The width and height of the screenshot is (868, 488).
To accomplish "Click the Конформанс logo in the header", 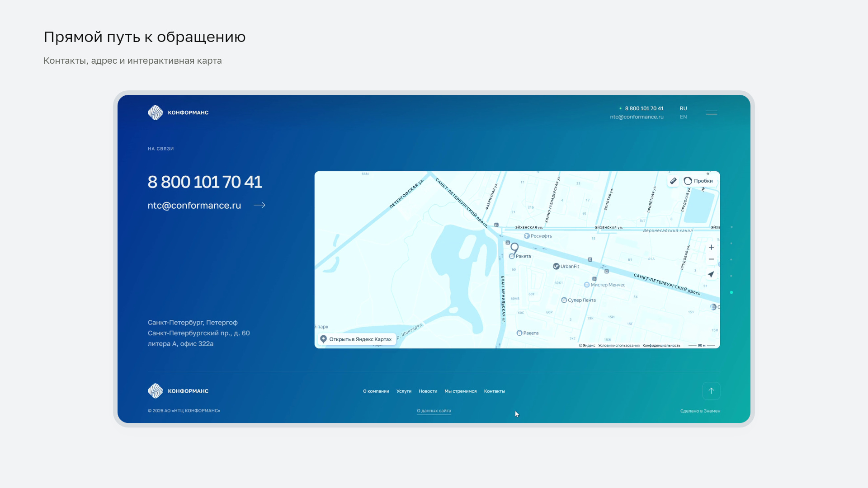I will (178, 113).
